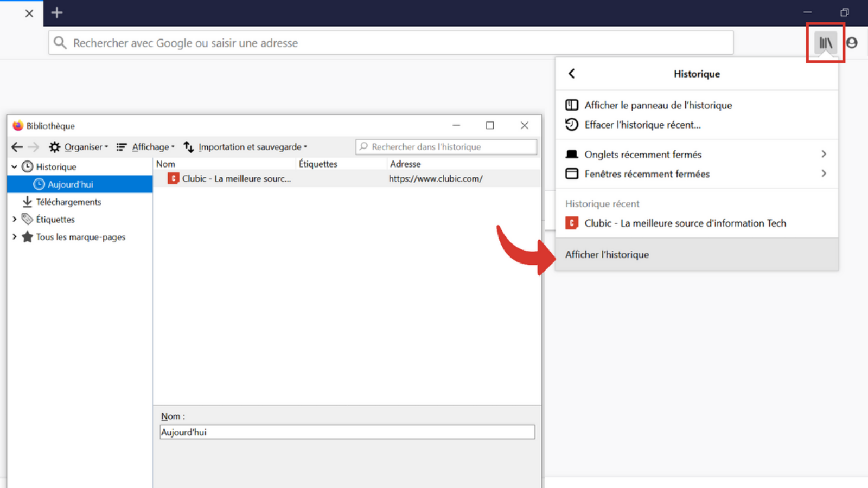Click the Rechercher dans l'historique search field
Viewport: 868px width, 488px height.
(446, 146)
